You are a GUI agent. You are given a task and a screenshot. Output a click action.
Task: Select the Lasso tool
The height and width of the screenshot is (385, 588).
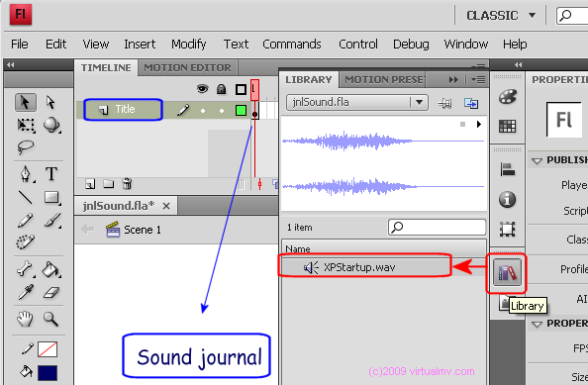(x=25, y=147)
